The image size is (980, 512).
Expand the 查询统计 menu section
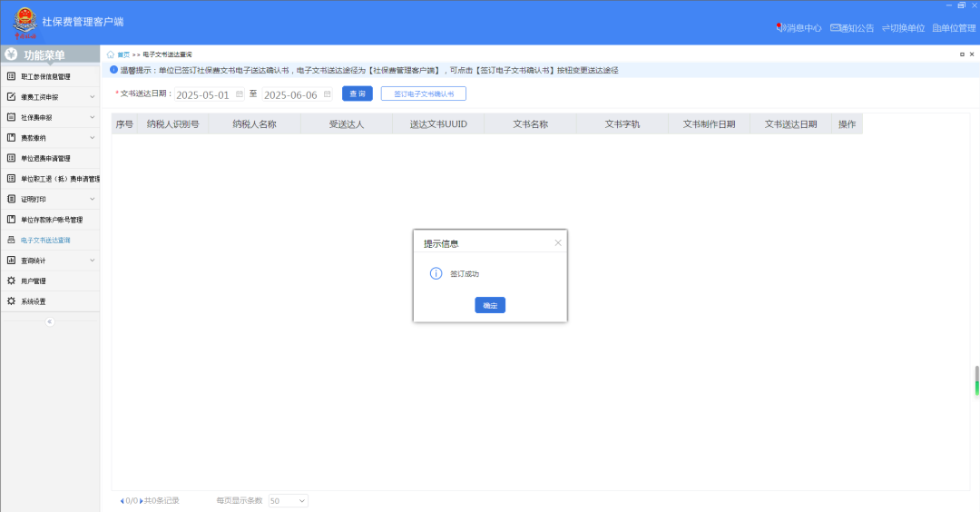(x=92, y=261)
